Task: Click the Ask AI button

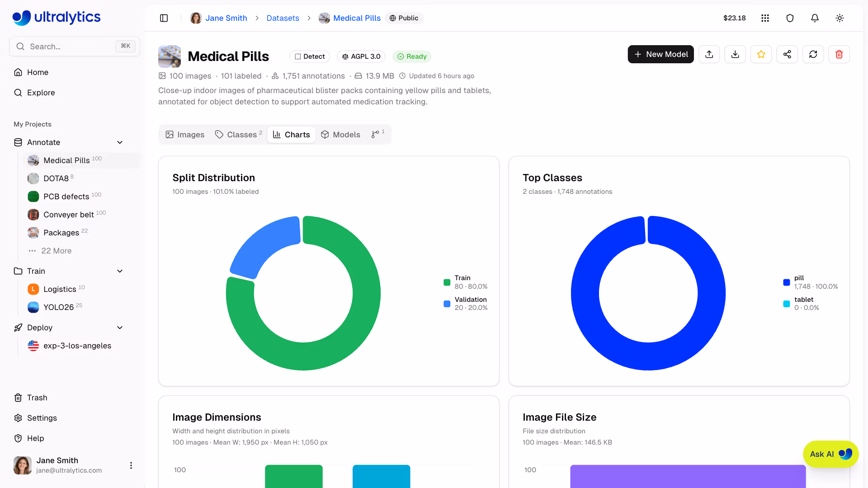Action: [830, 454]
